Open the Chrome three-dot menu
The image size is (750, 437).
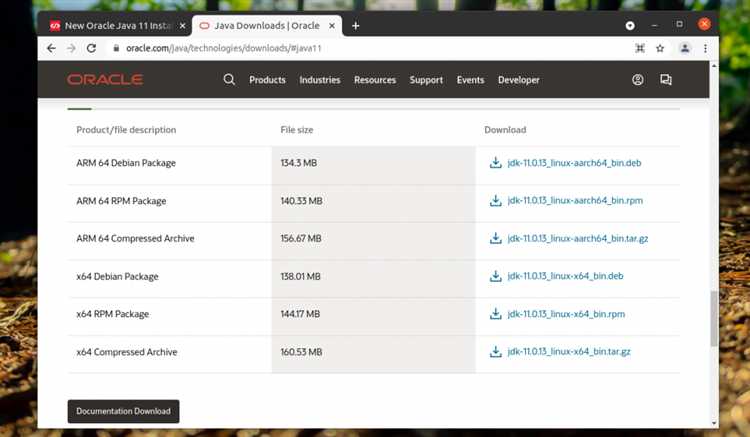(706, 48)
